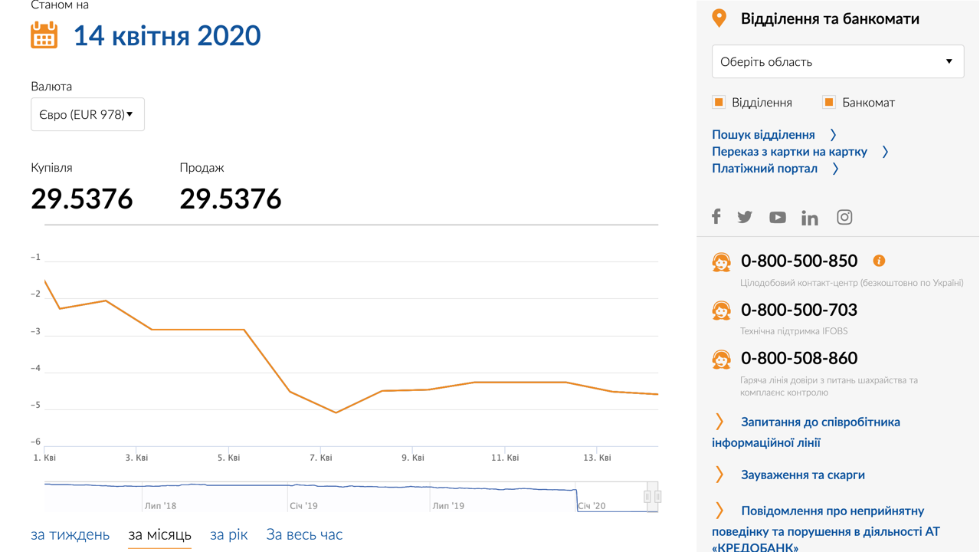Toggle the Відділення checkbox

[x=719, y=102]
